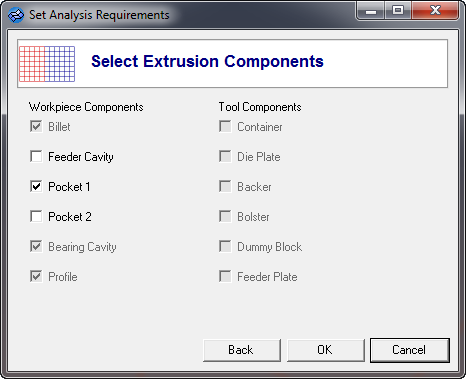This screenshot has width=466, height=379.
Task: Select the Die Plate checkbox
Action: tap(225, 156)
